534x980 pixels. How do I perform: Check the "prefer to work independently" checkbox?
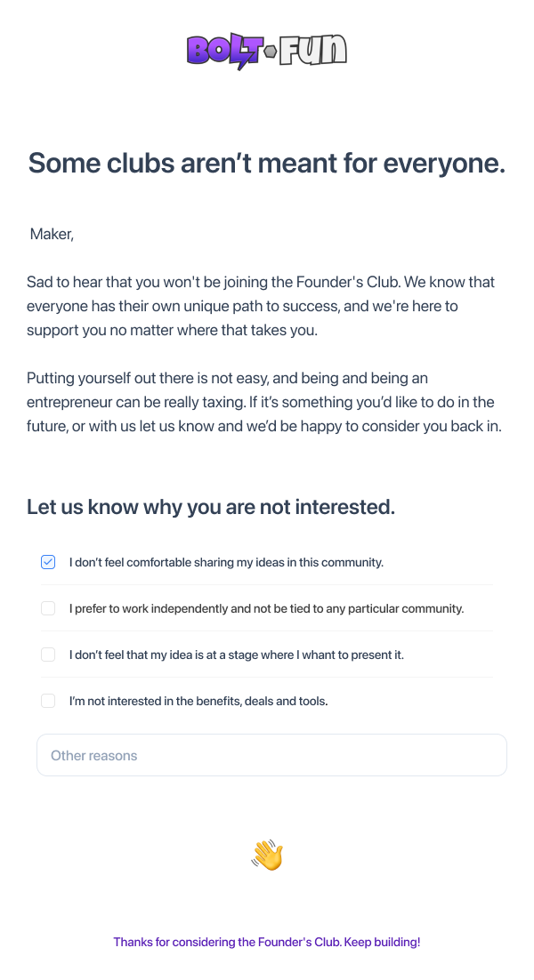point(48,608)
